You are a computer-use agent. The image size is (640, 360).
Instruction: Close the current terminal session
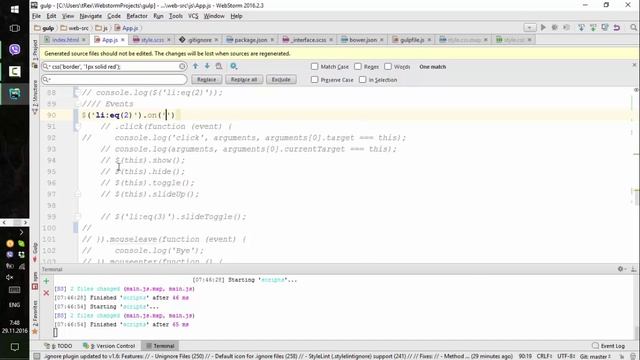point(46,293)
